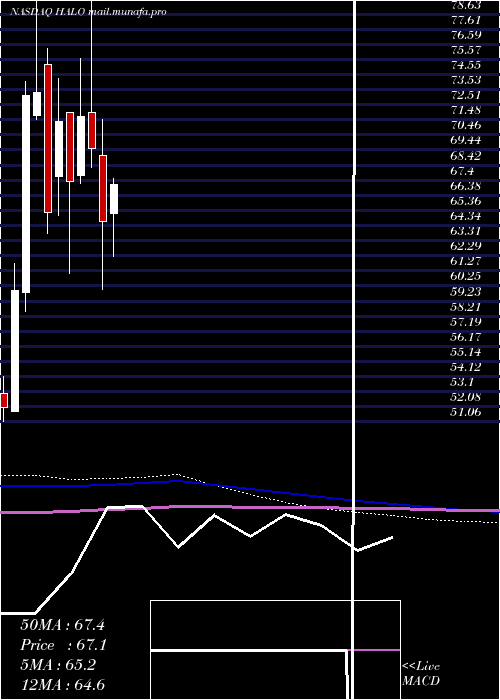
Task: Click the 70.46 price axis label
Action: pos(466,125)
